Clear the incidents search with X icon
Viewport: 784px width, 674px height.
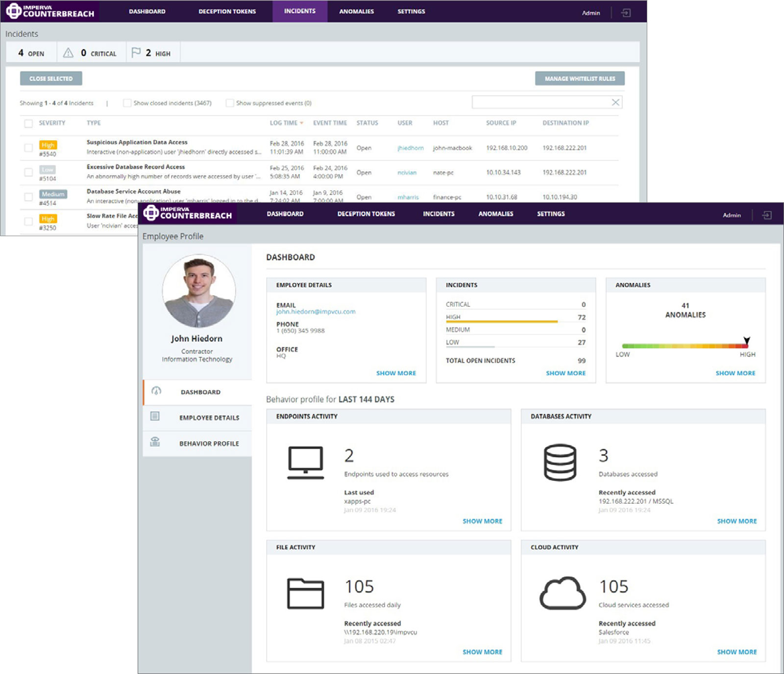pyautogui.click(x=615, y=102)
